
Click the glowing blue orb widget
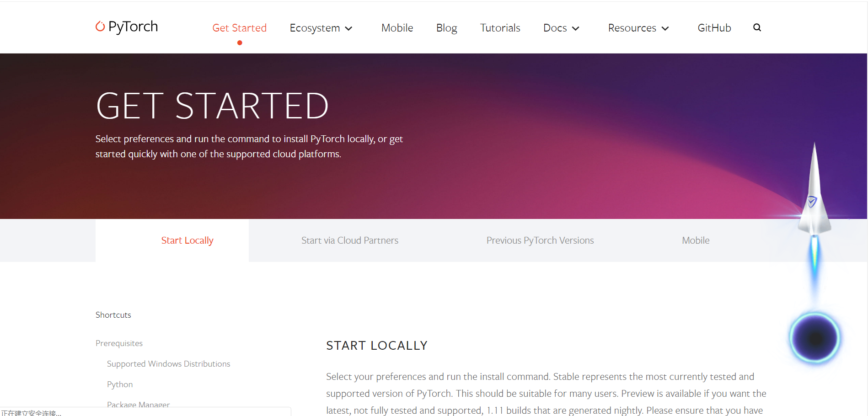click(x=815, y=338)
